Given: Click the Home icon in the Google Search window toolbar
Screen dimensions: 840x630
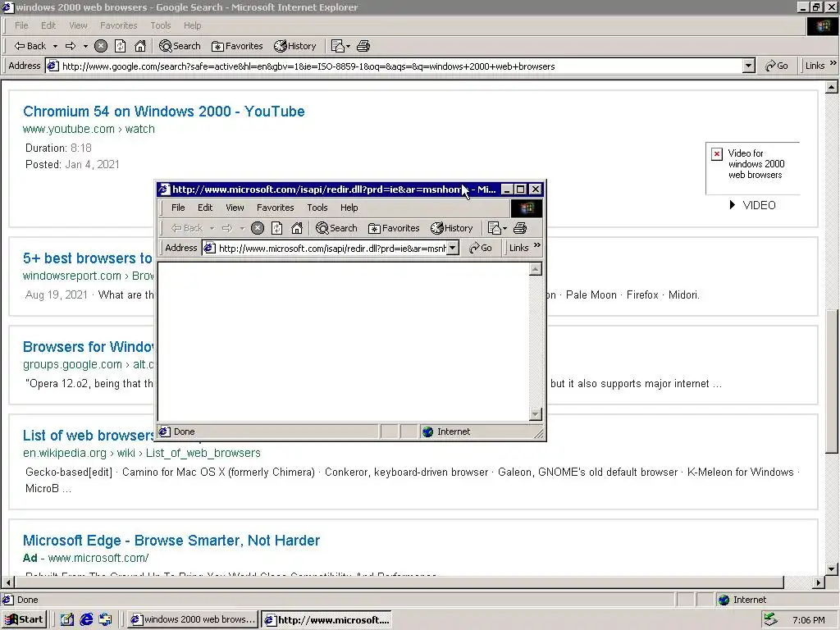Looking at the screenshot, I should (139, 46).
